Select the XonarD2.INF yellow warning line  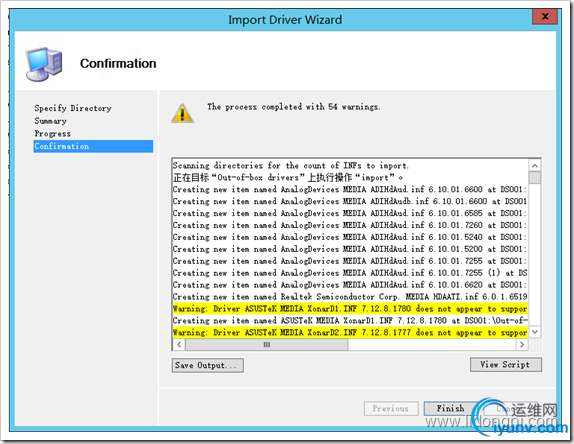(x=350, y=332)
